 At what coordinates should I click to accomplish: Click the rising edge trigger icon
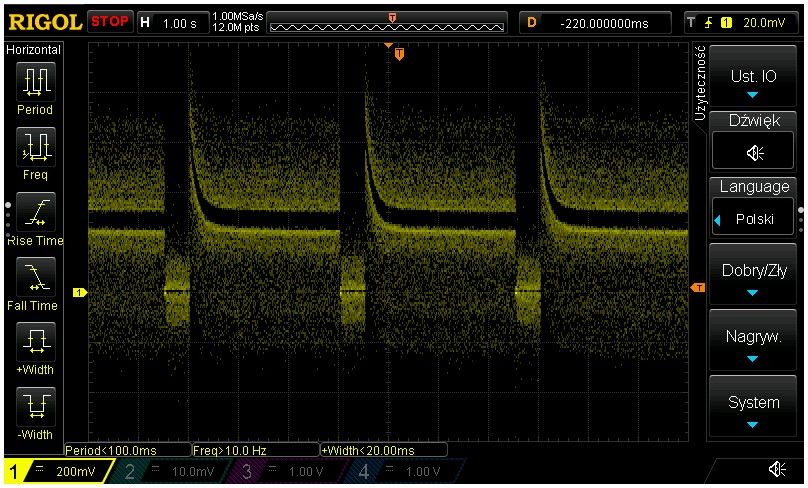[x=709, y=23]
